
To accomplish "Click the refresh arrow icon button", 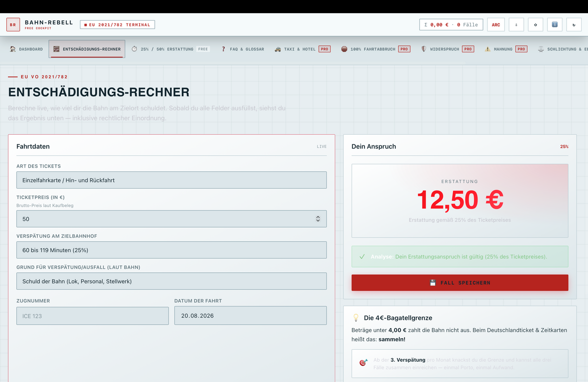I will coord(574,24).
